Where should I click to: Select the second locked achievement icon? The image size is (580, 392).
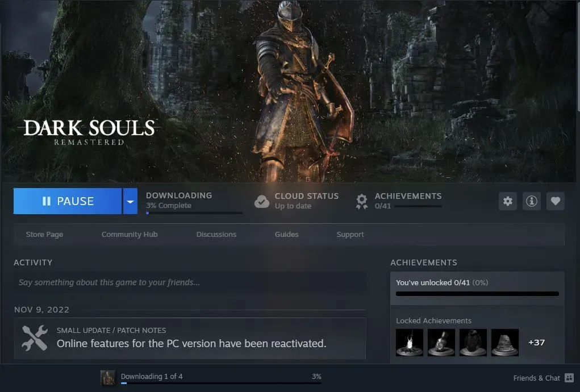441,343
